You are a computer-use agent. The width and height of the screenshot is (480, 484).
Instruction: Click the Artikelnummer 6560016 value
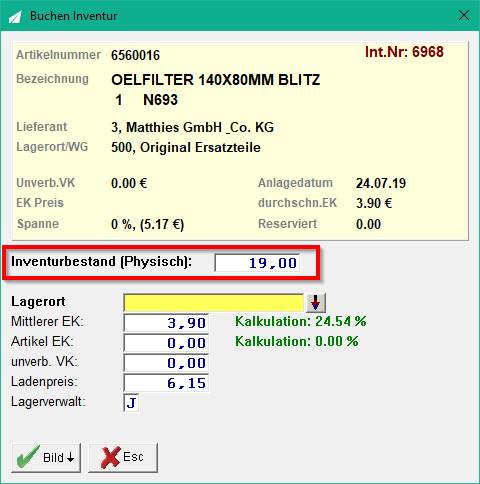click(x=135, y=55)
